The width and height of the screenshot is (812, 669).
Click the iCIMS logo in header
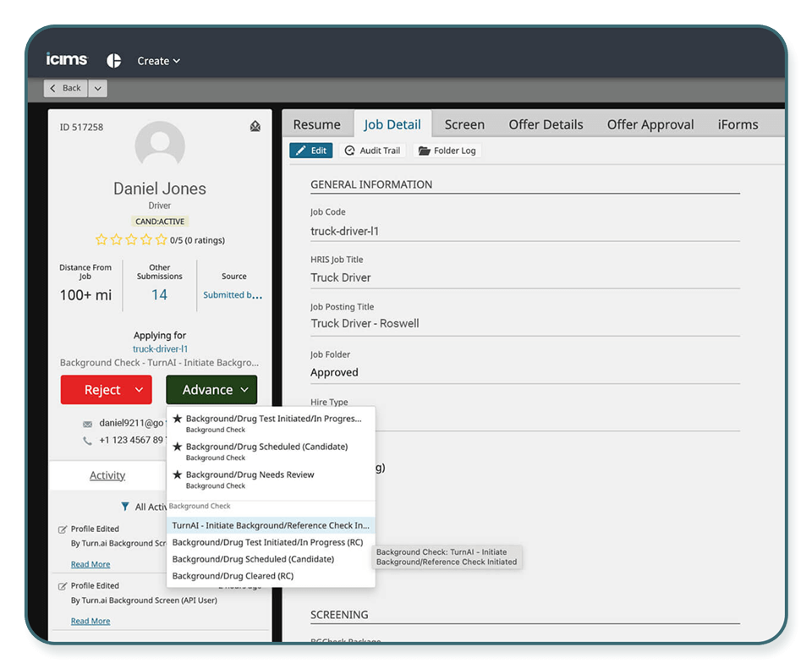(67, 60)
